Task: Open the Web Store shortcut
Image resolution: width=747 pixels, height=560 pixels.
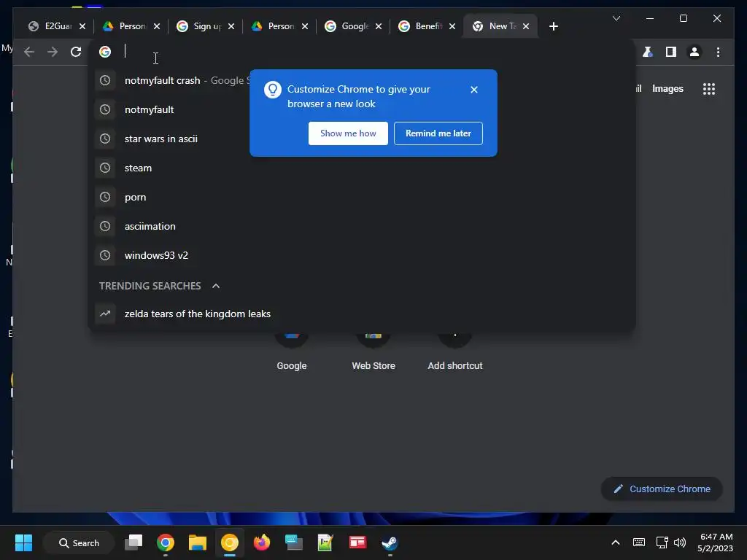Action: tap(373, 352)
